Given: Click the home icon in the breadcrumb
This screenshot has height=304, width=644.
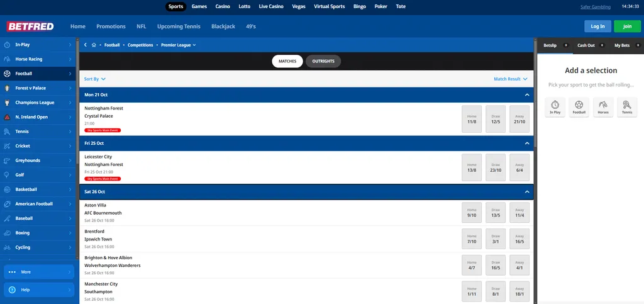Looking at the screenshot, I should click(x=94, y=45).
